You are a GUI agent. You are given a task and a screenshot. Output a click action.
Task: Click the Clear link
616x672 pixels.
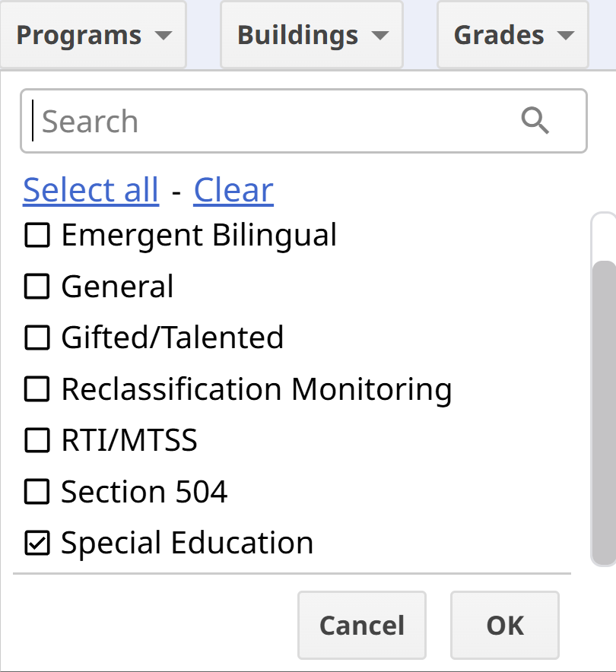tap(233, 190)
